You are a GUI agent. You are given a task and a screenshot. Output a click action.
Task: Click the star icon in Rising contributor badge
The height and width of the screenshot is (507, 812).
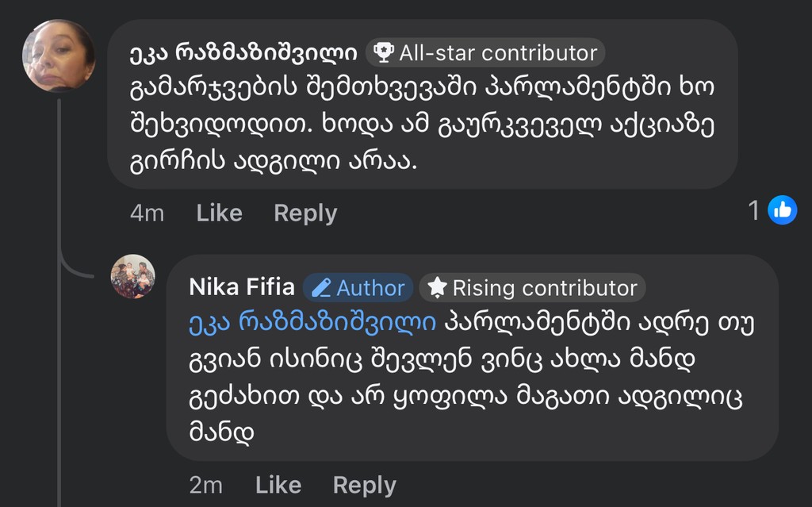(437, 288)
